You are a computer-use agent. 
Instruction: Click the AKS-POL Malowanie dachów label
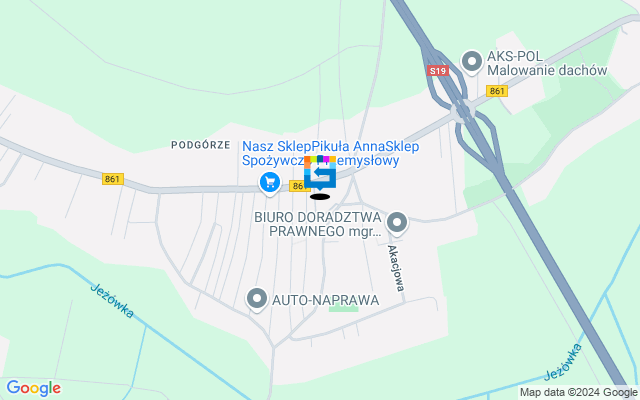[547, 63]
